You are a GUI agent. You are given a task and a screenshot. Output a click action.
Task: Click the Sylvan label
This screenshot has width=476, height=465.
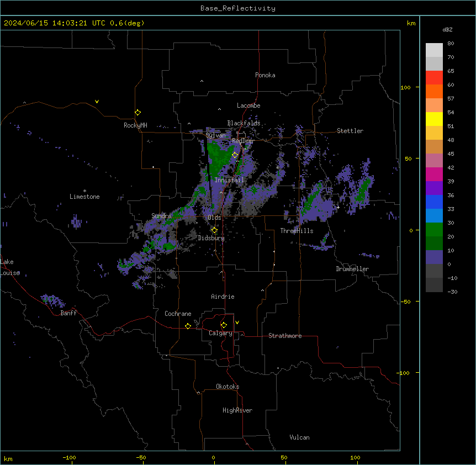[215, 135]
